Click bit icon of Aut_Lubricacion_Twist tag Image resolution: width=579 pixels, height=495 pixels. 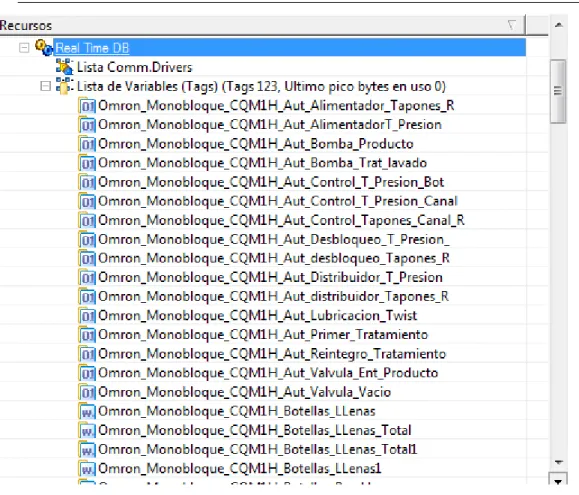tap(88, 316)
